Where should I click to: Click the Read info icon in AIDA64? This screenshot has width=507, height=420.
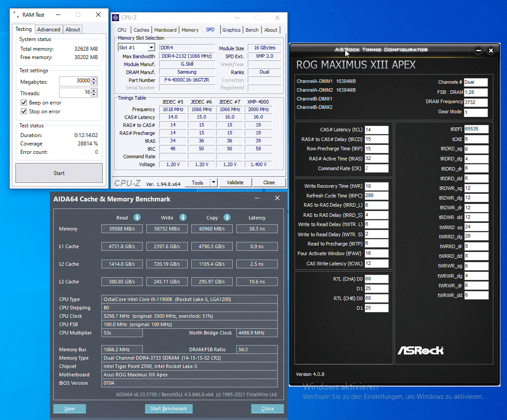pyautogui.click(x=137, y=217)
